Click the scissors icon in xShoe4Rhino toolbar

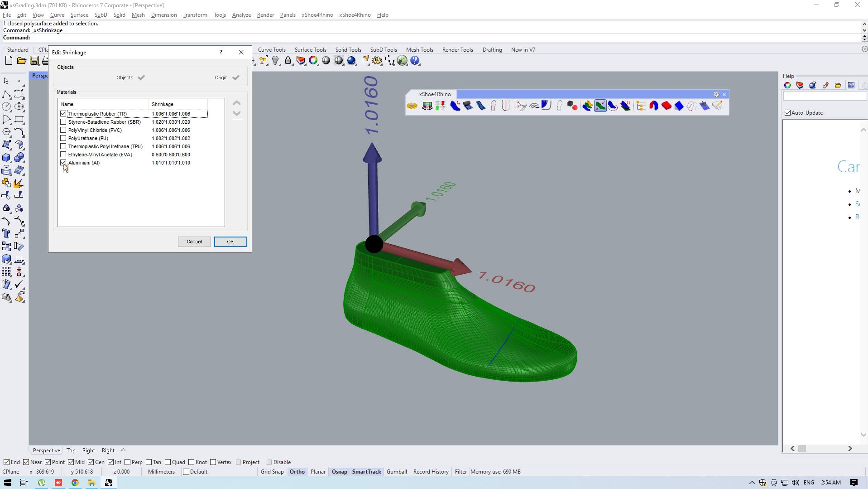[x=521, y=106]
